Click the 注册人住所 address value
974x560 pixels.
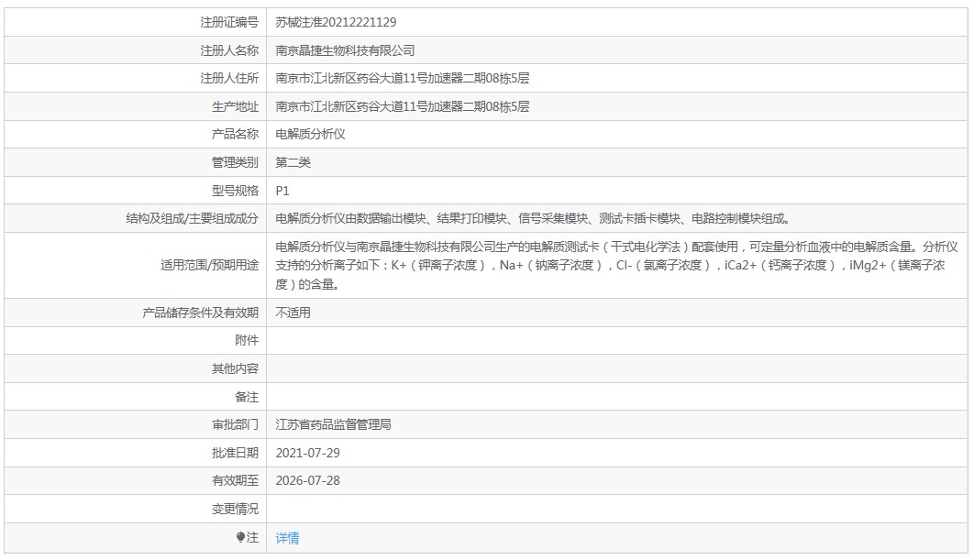pyautogui.click(x=402, y=78)
